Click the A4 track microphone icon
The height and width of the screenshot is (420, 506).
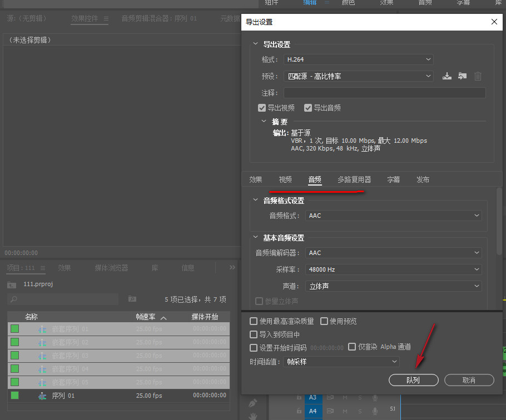[375, 411]
